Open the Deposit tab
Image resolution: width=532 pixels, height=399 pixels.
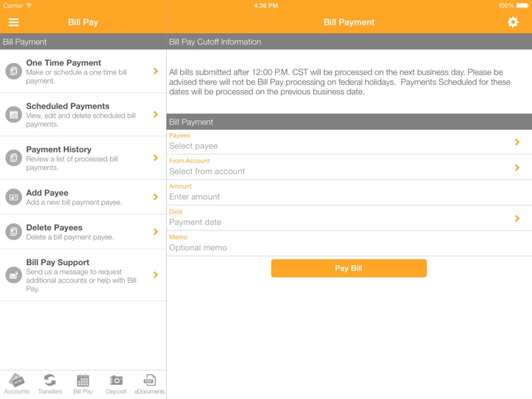point(116,384)
